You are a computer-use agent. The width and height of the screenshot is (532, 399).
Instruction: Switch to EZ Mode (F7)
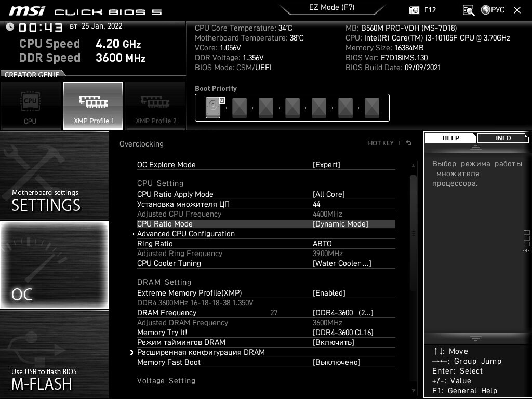[332, 7]
